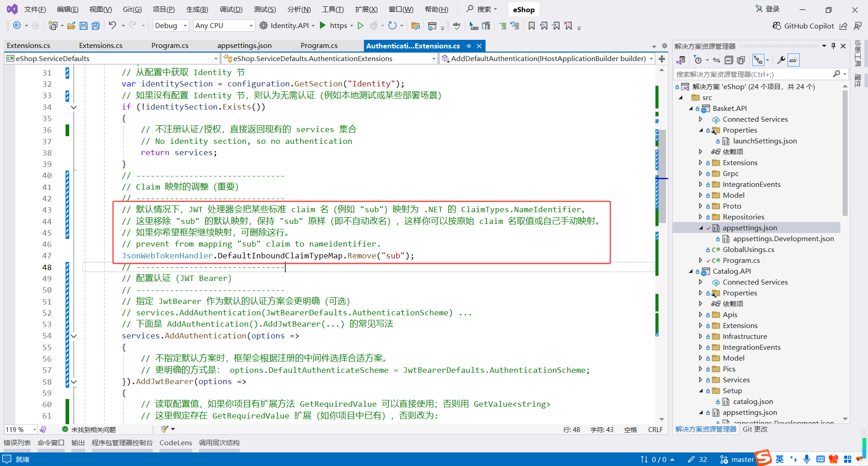The height and width of the screenshot is (466, 868).
Task: Open the 程序包管理器控制台 window
Action: 122,443
